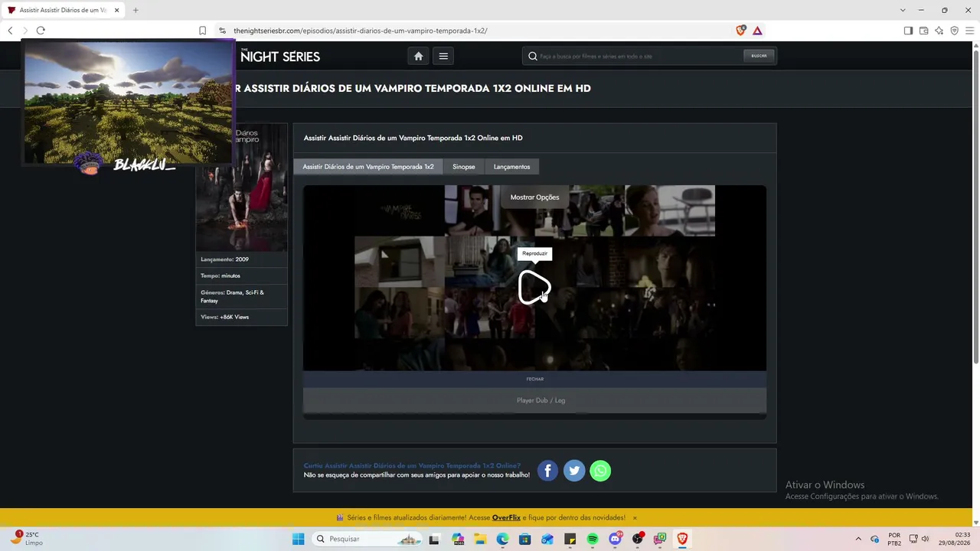
Task: Focus the site search input field
Action: pos(639,56)
